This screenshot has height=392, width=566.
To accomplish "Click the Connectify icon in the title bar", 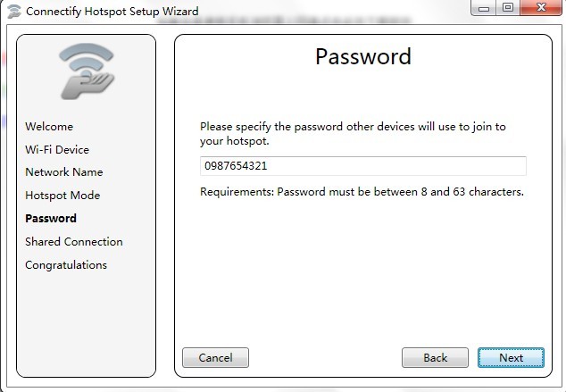I will 14,11.
